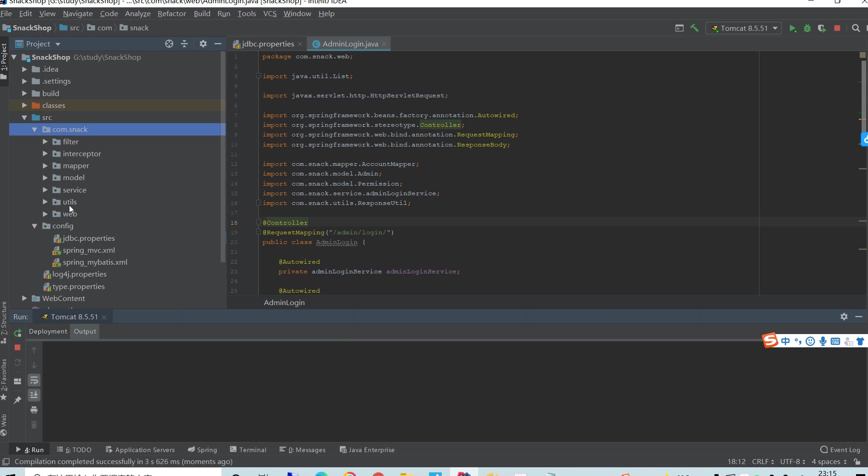The image size is (868, 476).
Task: Click the locate file target icon in Project panel
Action: click(169, 44)
